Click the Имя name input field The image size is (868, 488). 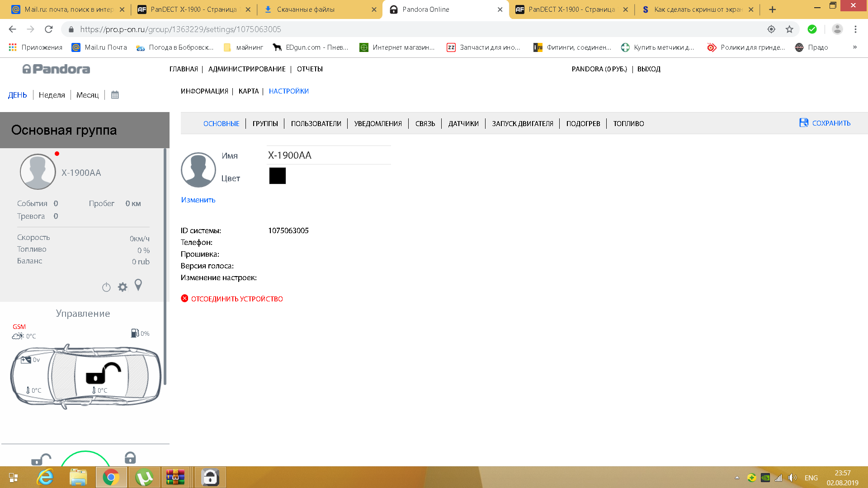329,155
